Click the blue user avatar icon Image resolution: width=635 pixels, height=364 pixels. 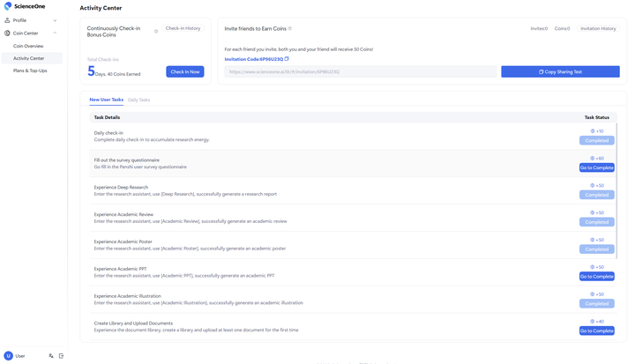(8, 356)
